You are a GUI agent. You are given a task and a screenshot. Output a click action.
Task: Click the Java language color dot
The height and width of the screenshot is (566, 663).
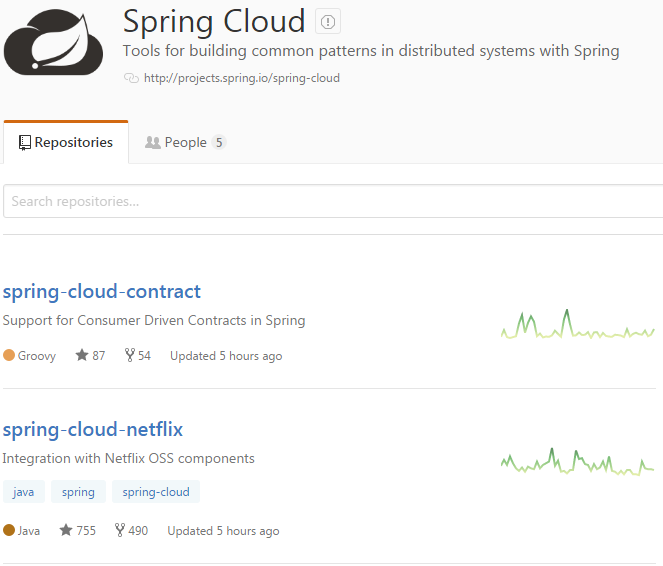click(x=9, y=530)
